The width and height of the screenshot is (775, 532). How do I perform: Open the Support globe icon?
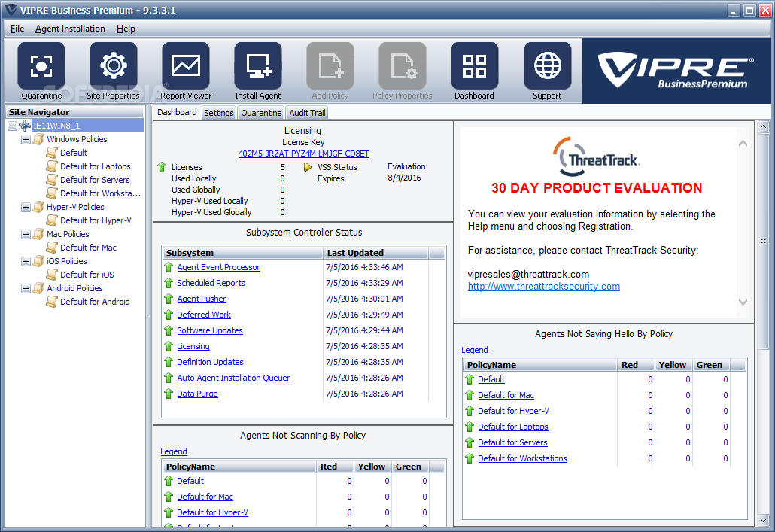[x=548, y=66]
